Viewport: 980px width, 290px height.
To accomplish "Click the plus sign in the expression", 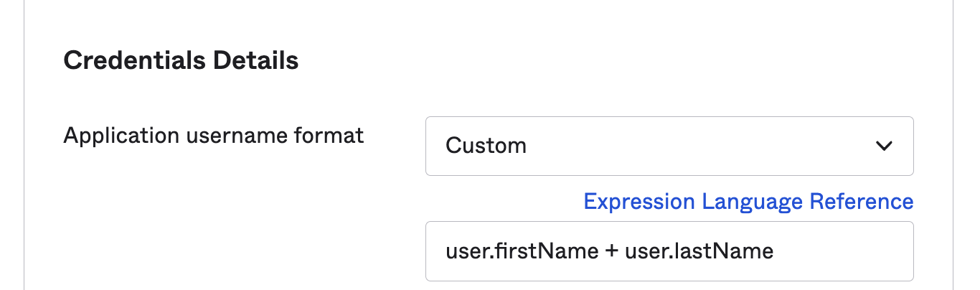I will point(612,251).
